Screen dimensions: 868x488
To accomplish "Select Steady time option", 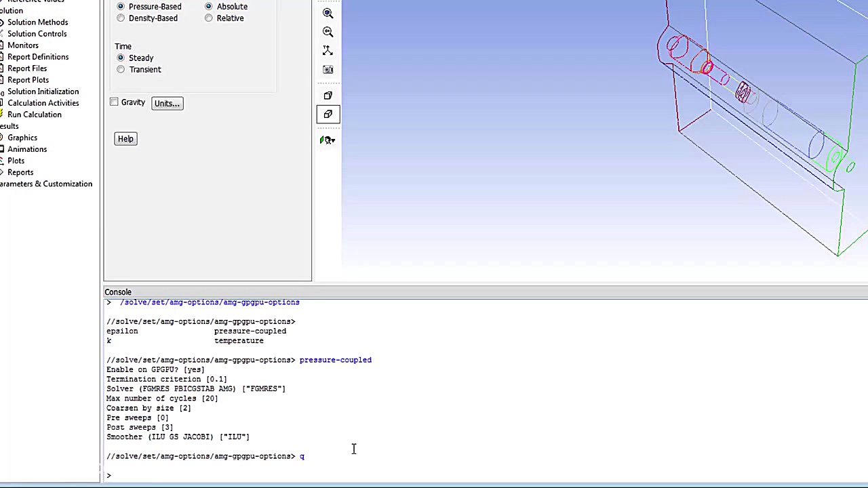I will tap(121, 58).
